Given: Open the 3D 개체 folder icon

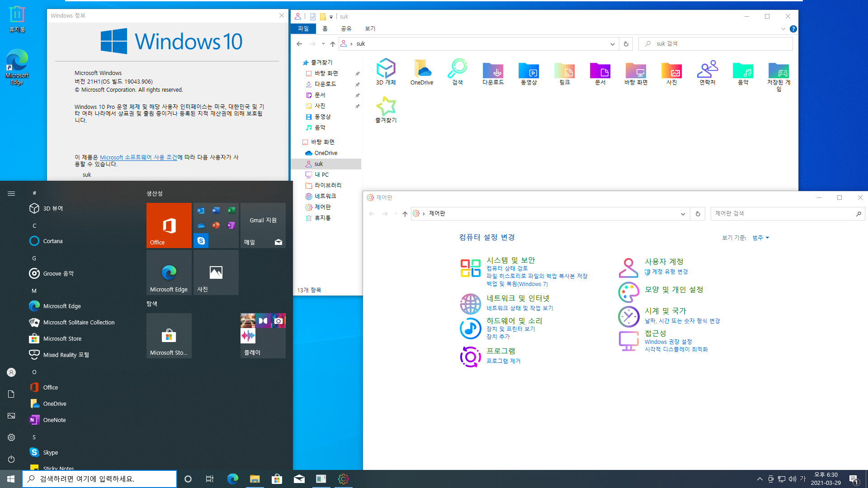Looking at the screenshot, I should pyautogui.click(x=386, y=72).
